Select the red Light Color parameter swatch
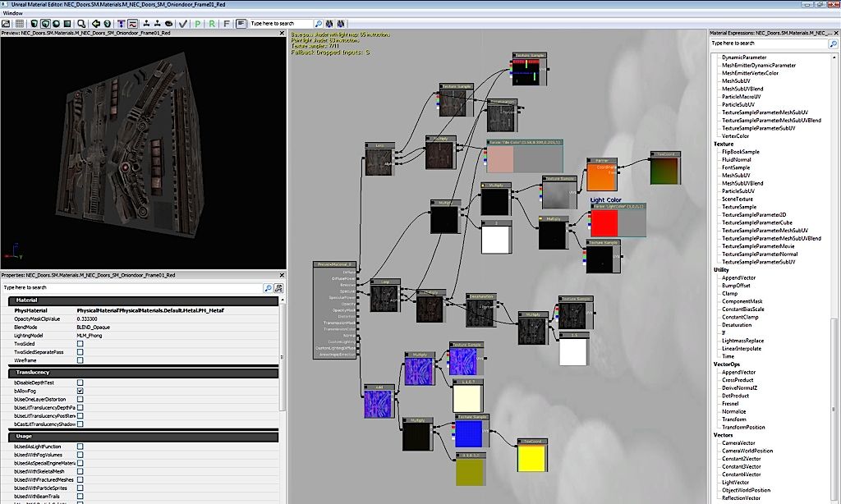This screenshot has height=504, width=841. [604, 223]
